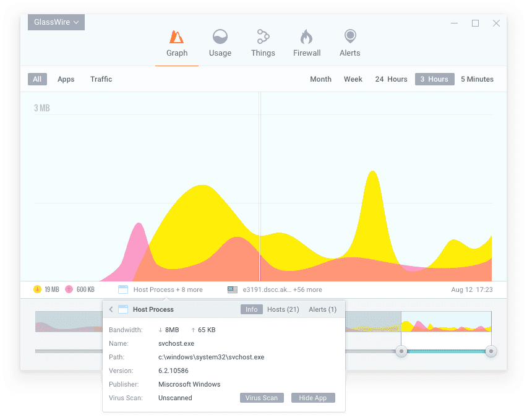Click the right timeline slider handle
This screenshot has width=527, height=420.
pos(491,351)
